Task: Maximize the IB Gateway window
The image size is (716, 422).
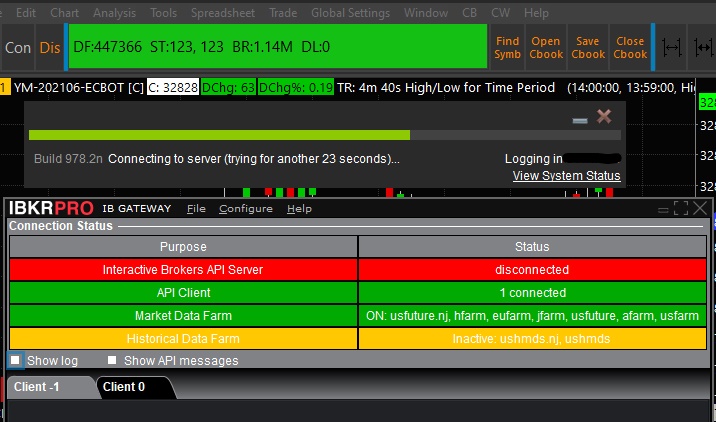Action: coord(681,208)
